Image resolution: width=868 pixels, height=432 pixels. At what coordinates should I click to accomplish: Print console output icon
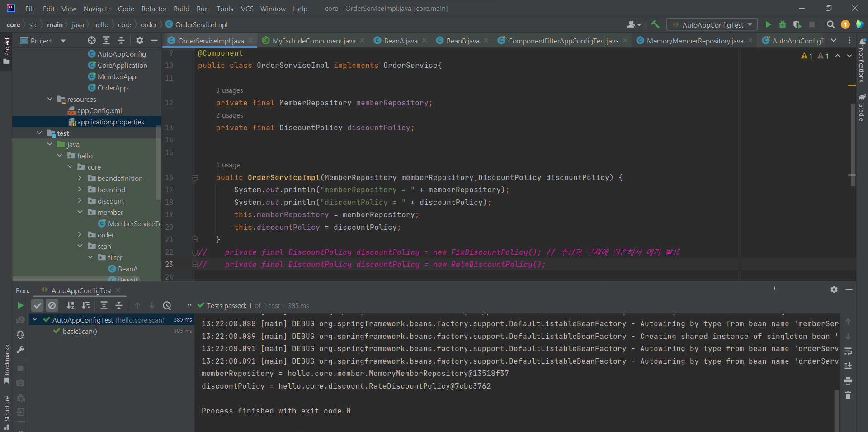point(848,380)
